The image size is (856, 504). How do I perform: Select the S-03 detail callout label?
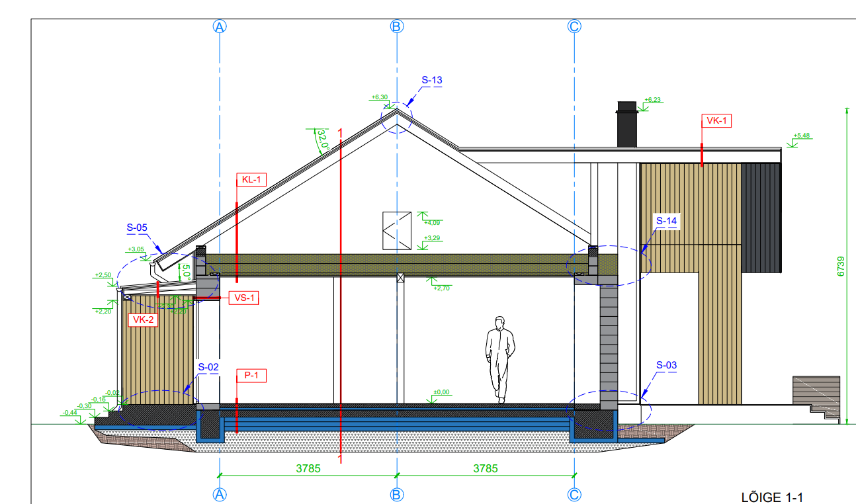click(666, 365)
